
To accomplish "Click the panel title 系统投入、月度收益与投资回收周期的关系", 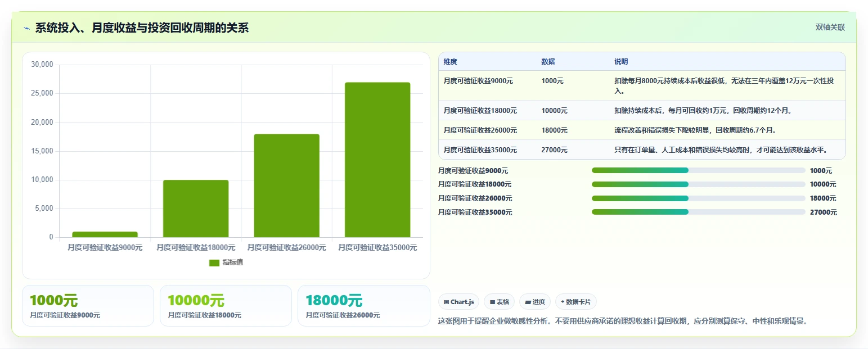I will 142,28.
